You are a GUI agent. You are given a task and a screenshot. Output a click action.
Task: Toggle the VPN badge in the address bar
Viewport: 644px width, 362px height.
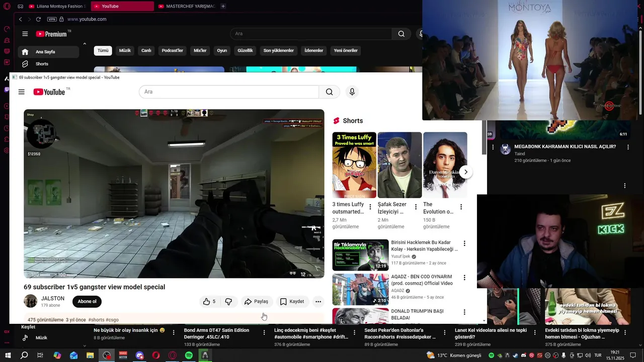(x=52, y=19)
